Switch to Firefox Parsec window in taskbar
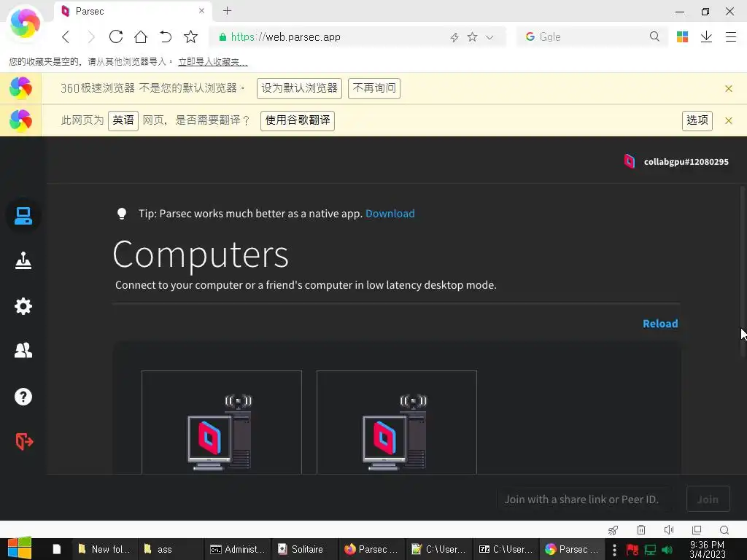Image resolution: width=747 pixels, height=560 pixels. click(x=371, y=549)
